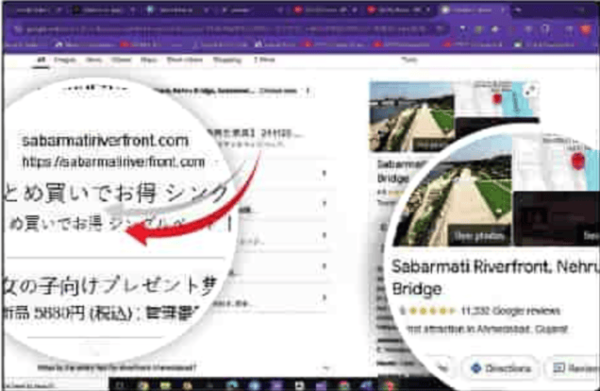Click the expand map icon on map thumbnail
The height and width of the screenshot is (391, 600).
point(531,91)
